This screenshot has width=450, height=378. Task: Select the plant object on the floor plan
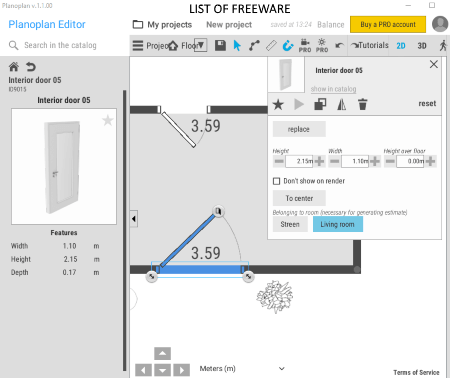[x=275, y=296]
